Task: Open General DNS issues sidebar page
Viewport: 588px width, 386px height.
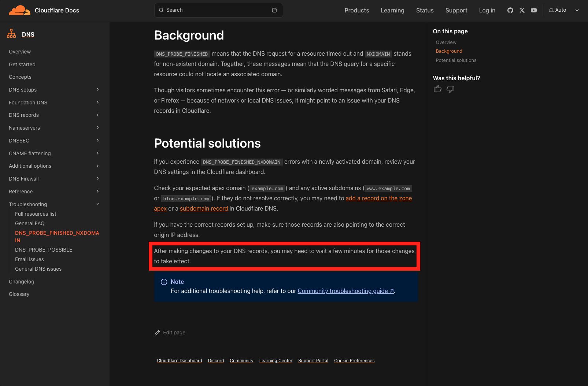Action: pos(38,269)
